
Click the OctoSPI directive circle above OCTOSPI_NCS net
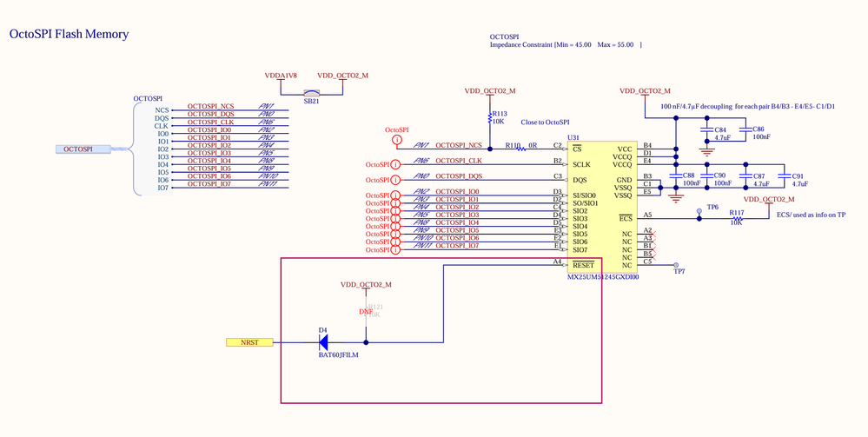(397, 140)
